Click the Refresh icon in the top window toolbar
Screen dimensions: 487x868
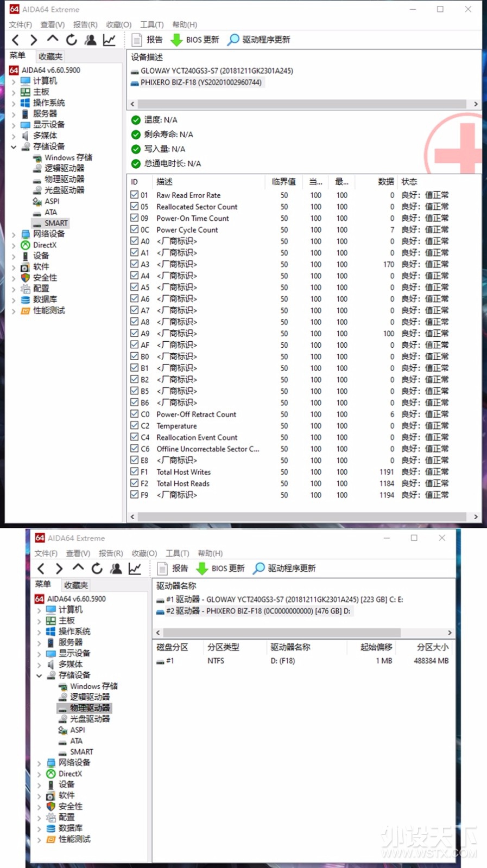coord(71,40)
